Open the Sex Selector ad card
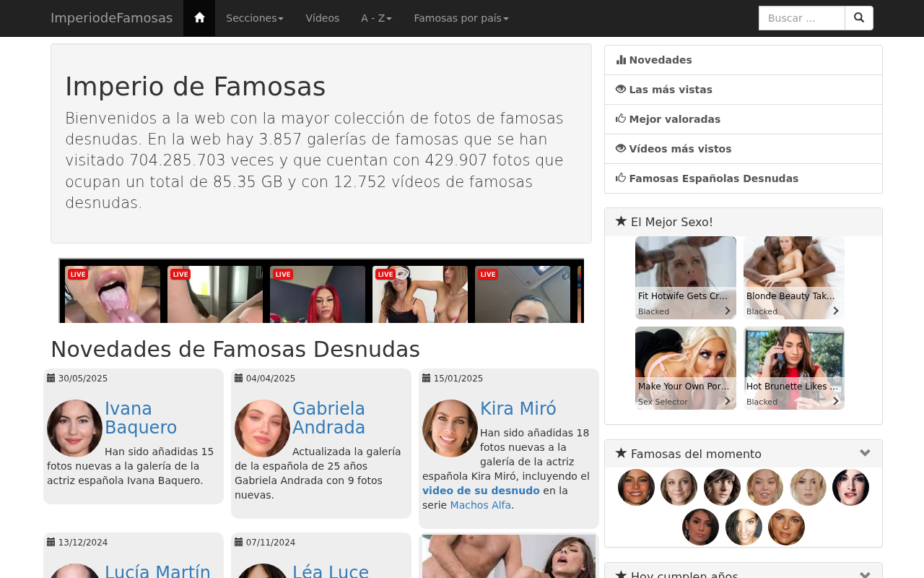This screenshot has width=924, height=578. (686, 368)
